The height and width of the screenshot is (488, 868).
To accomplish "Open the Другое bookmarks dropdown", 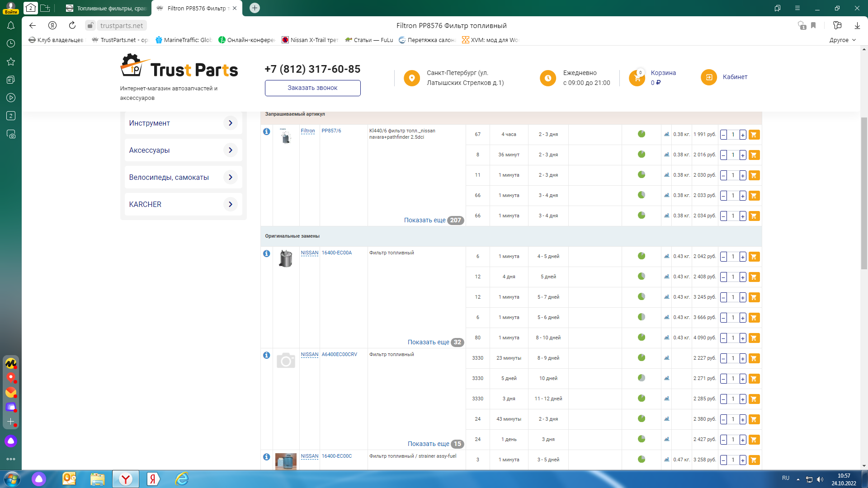I will coord(843,40).
